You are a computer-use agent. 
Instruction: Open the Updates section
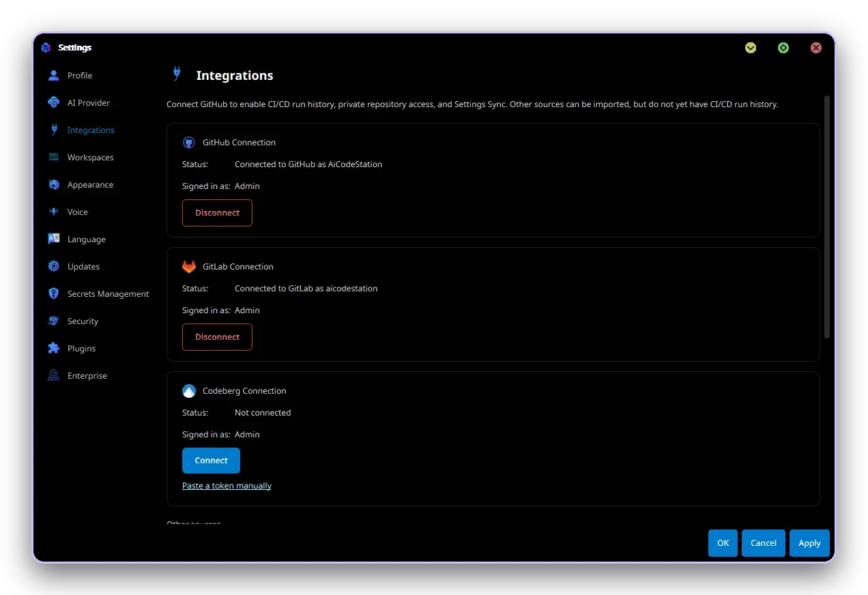84,267
